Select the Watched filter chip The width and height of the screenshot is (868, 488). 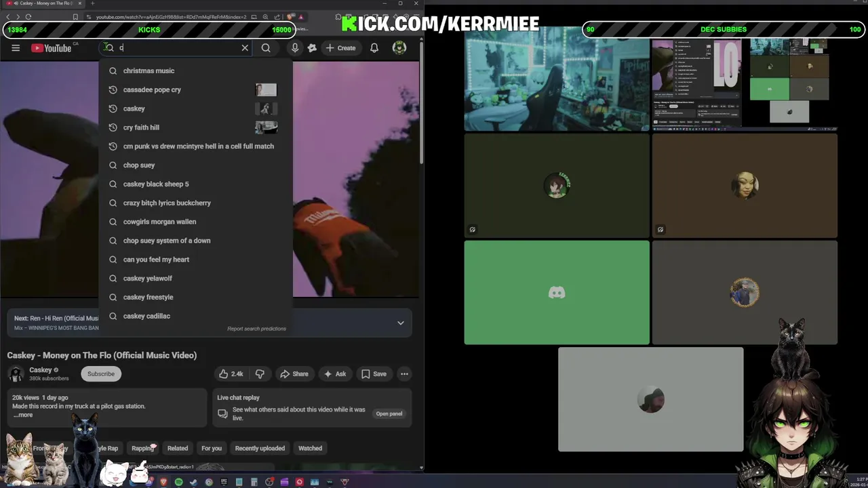(311, 448)
